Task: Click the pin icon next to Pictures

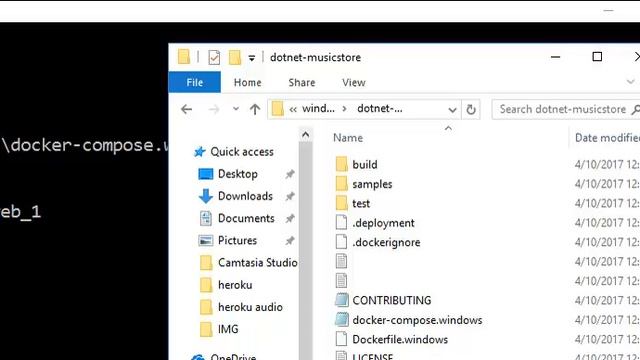Action: pos(290,241)
